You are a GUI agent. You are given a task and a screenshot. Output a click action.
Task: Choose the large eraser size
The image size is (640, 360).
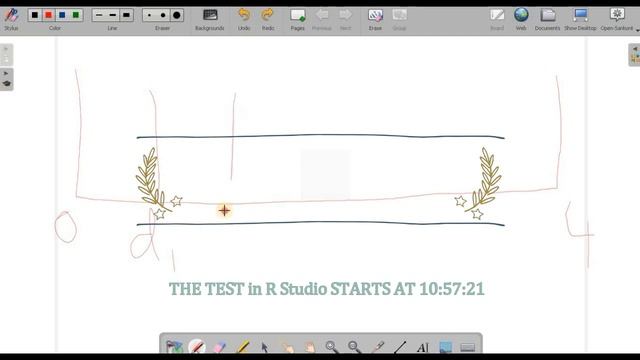[177, 16]
